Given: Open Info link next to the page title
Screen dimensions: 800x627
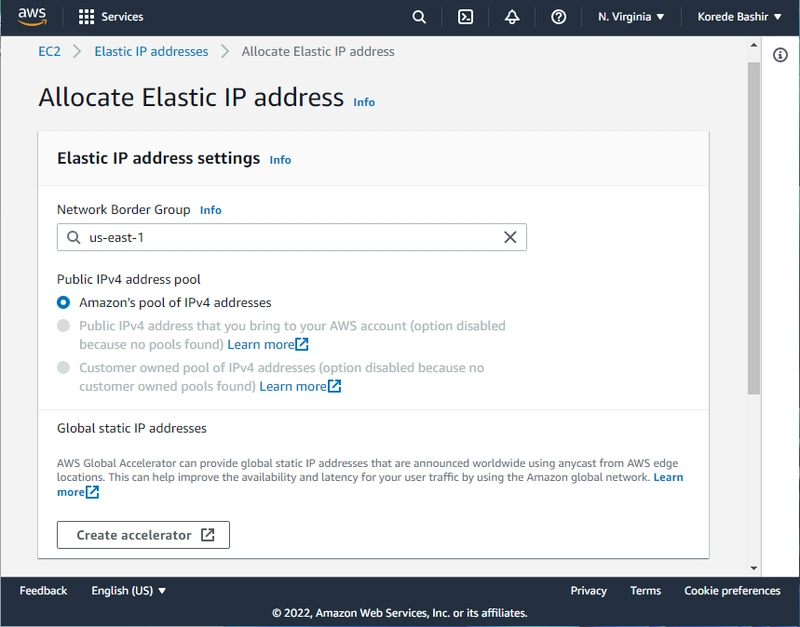Looking at the screenshot, I should 364,102.
